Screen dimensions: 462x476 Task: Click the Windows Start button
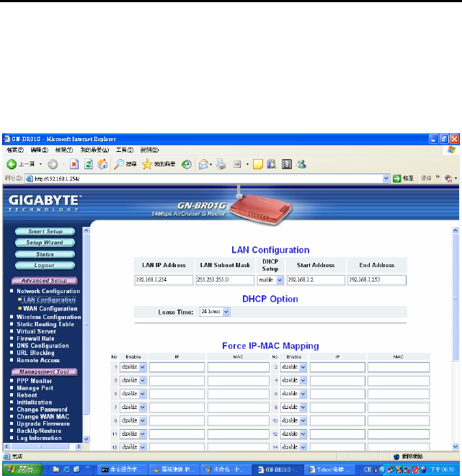click(22, 470)
